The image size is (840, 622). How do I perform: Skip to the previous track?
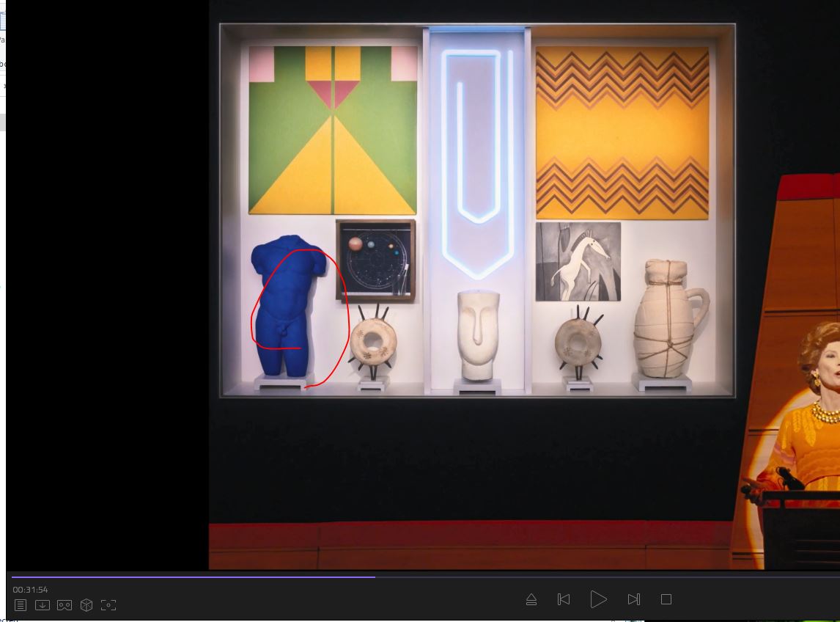click(x=564, y=599)
